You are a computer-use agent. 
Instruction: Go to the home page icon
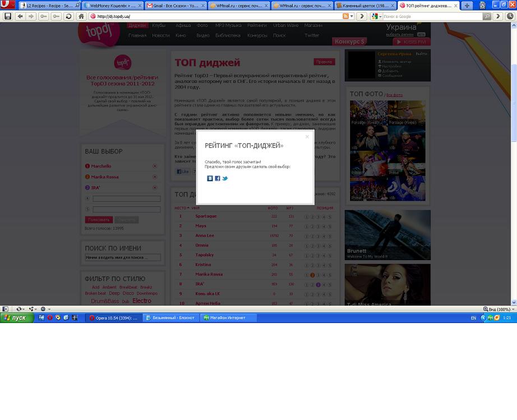pos(81,16)
